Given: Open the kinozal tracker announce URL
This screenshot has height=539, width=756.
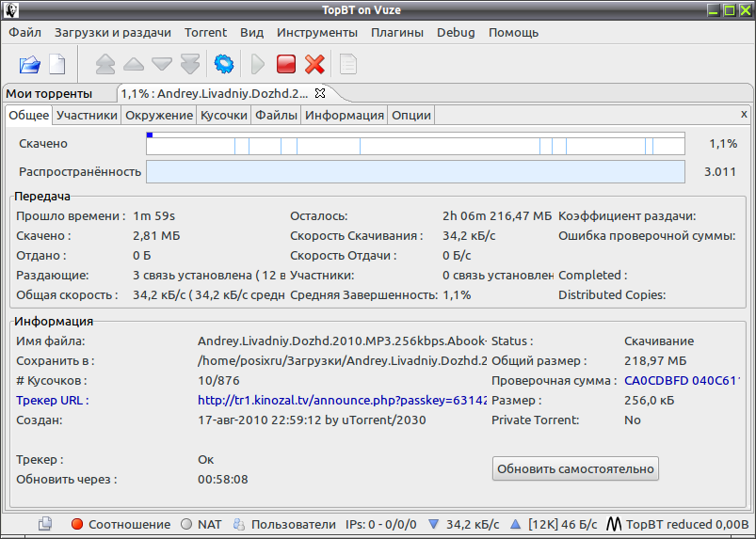Looking at the screenshot, I should tap(342, 401).
